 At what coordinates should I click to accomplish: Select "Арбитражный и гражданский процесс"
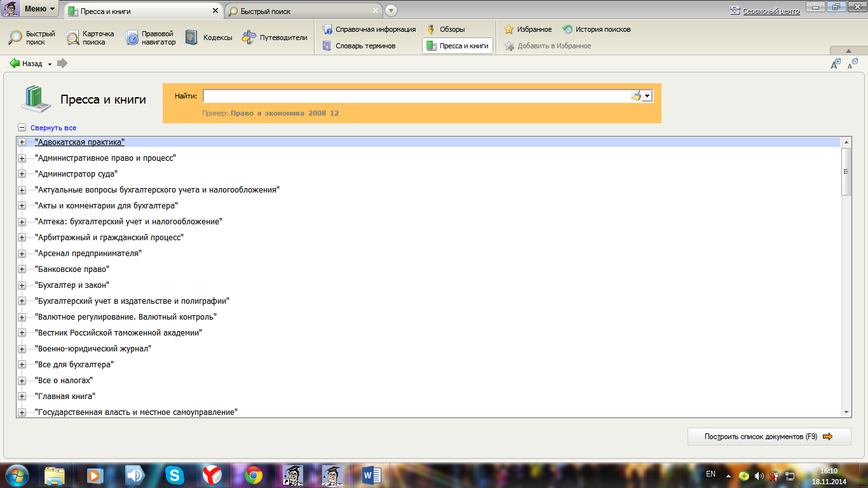point(109,238)
